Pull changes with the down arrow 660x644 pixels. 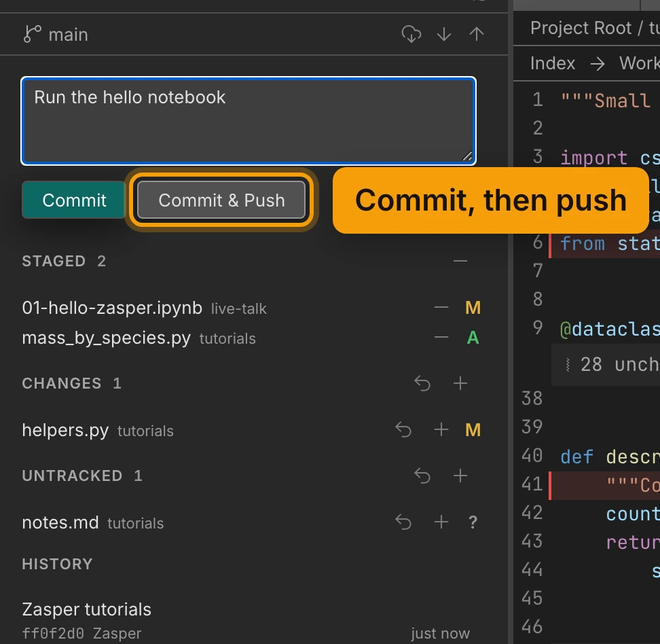[x=444, y=34]
